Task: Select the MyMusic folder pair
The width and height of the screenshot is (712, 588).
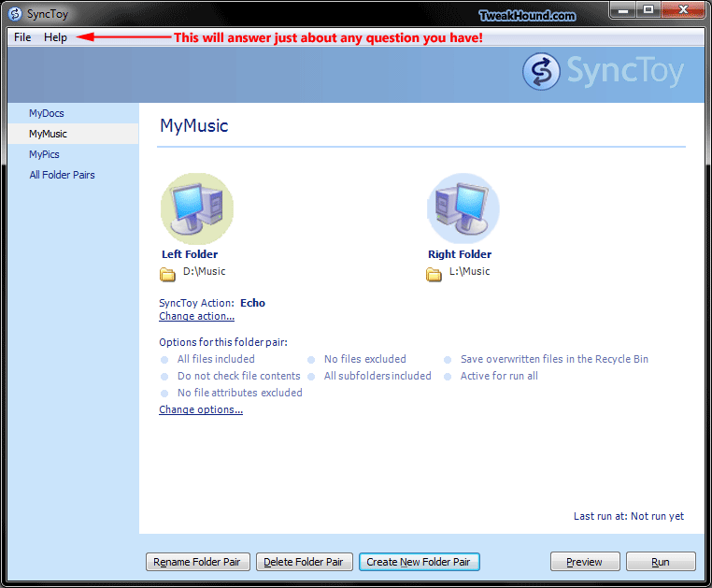Action: pyautogui.click(x=73, y=134)
